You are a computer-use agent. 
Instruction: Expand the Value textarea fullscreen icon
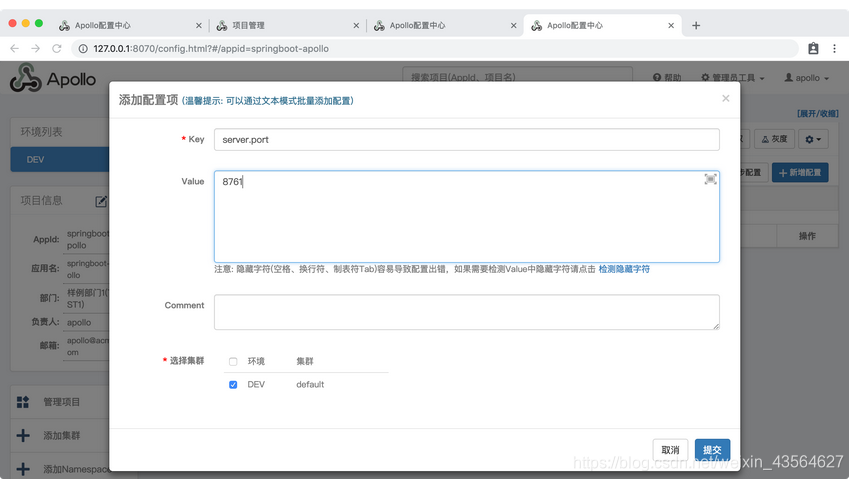(710, 179)
